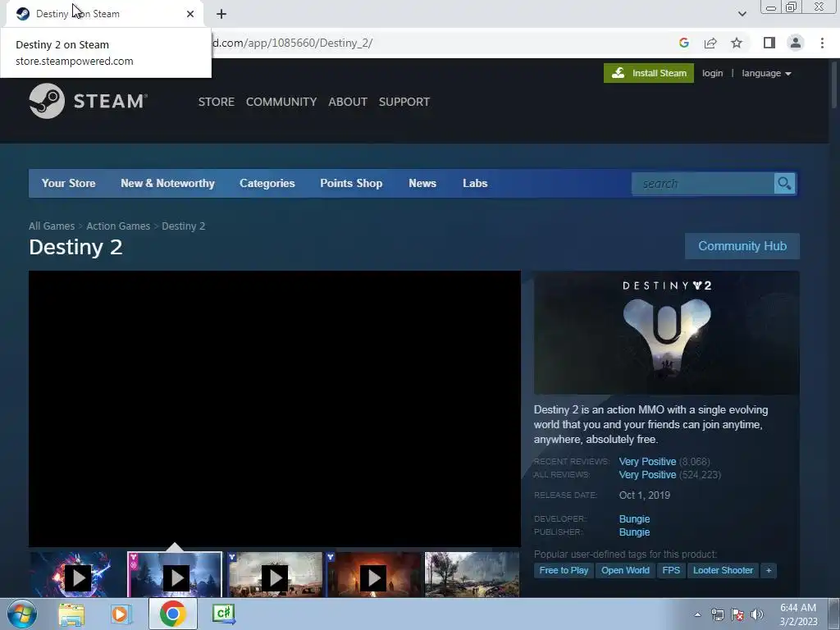840x630 pixels.
Task: Open the Points Shop tab
Action: click(351, 183)
